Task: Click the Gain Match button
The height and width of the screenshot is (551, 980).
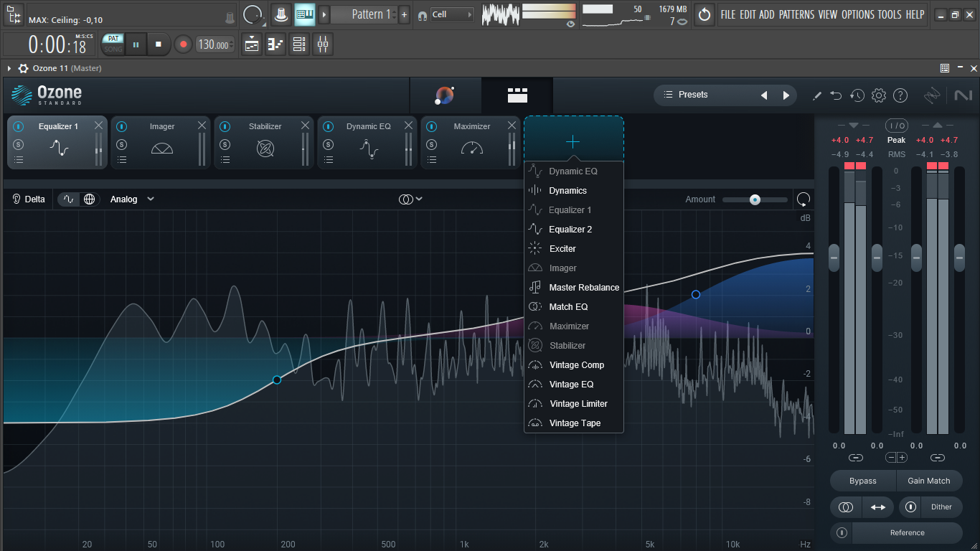Action: pyautogui.click(x=929, y=481)
